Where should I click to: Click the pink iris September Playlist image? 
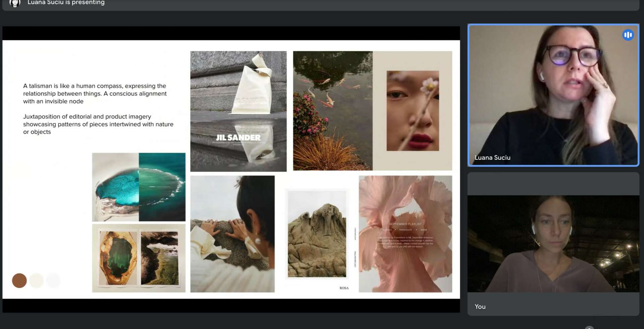(x=405, y=234)
